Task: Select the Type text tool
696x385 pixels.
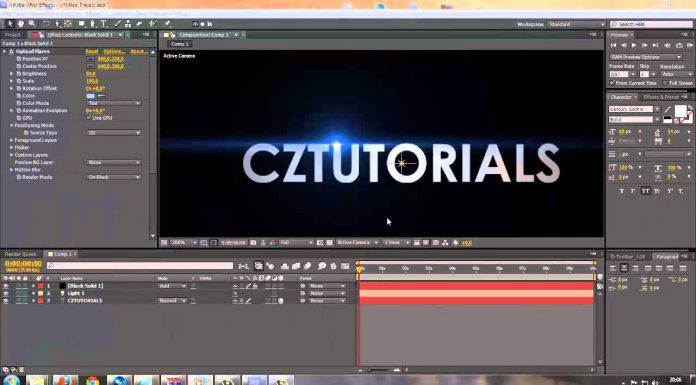Action: coord(103,24)
